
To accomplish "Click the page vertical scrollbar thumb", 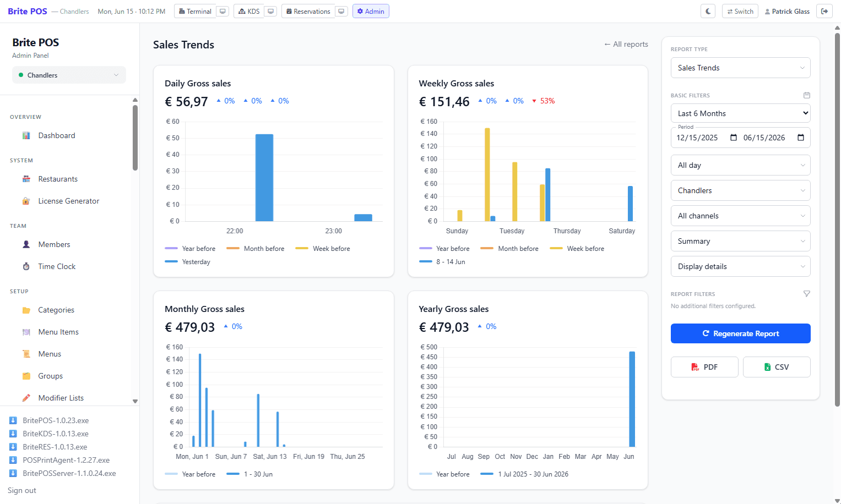I will coord(837,220).
